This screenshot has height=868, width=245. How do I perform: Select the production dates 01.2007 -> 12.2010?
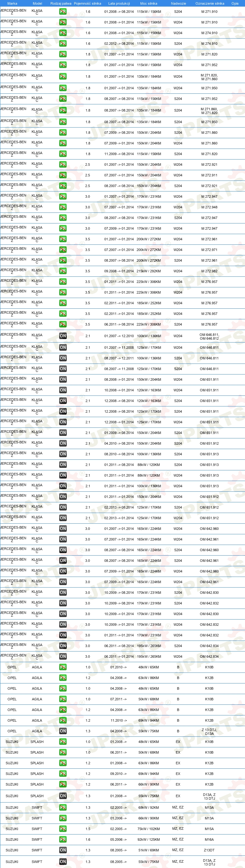pos(119,336)
